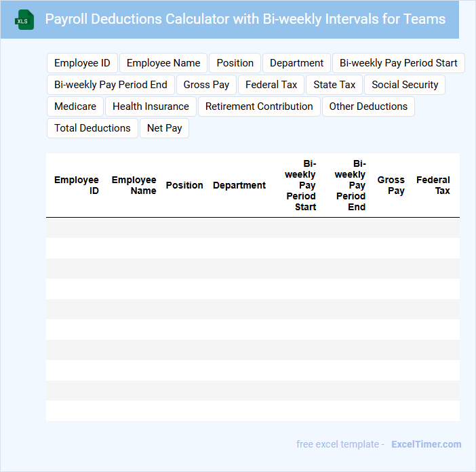Viewport: 476px width, 472px height.
Task: Click the green XLS file icon
Action: click(24, 20)
